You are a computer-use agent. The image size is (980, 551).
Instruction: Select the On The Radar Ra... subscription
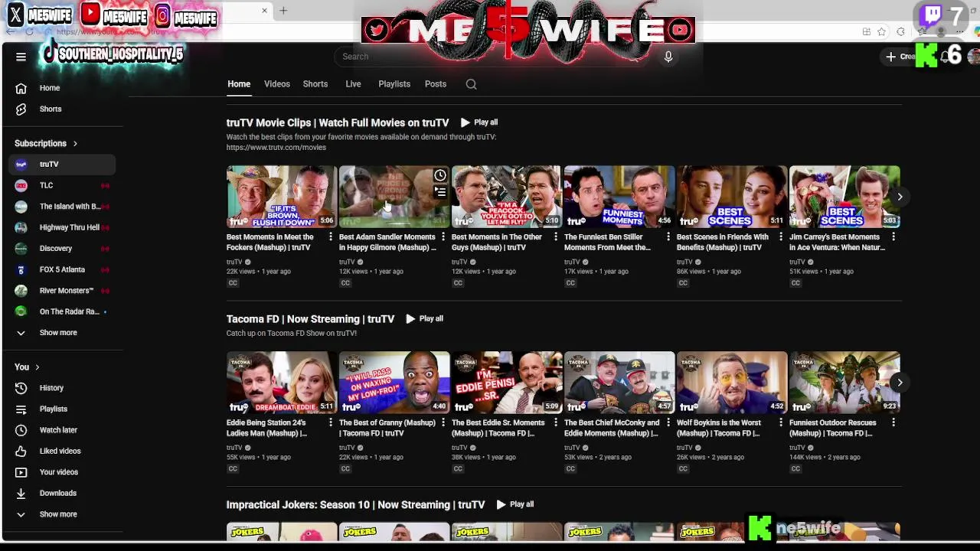tap(62, 311)
